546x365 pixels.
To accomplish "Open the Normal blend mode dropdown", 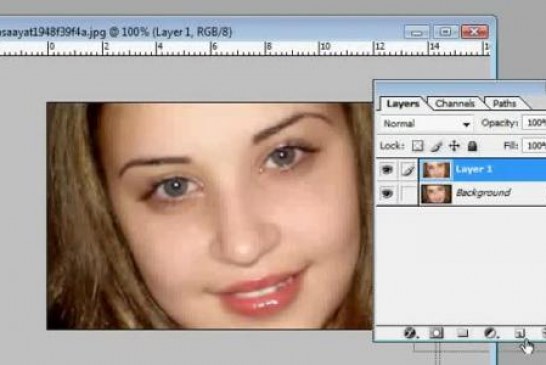I will click(426, 124).
